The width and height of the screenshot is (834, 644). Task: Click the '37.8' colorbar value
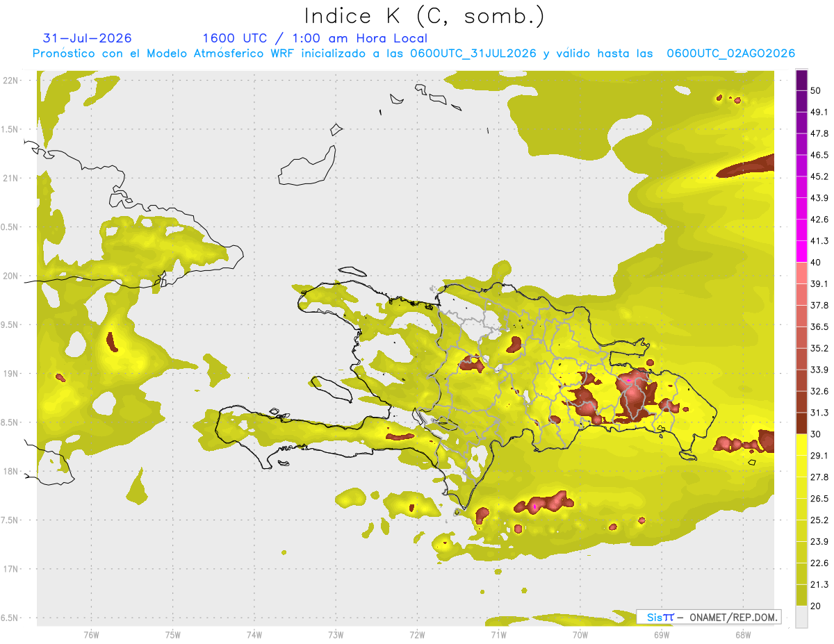click(x=819, y=305)
